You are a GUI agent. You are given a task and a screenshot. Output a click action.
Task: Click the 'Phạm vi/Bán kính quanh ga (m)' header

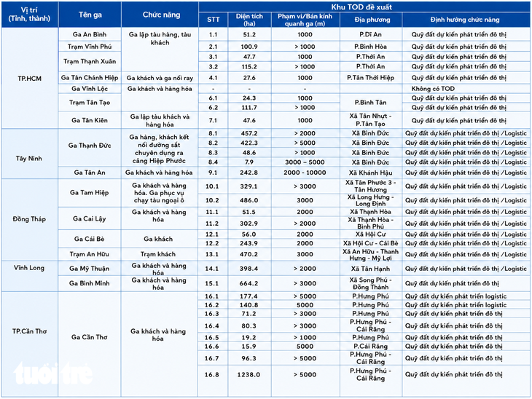305,20
